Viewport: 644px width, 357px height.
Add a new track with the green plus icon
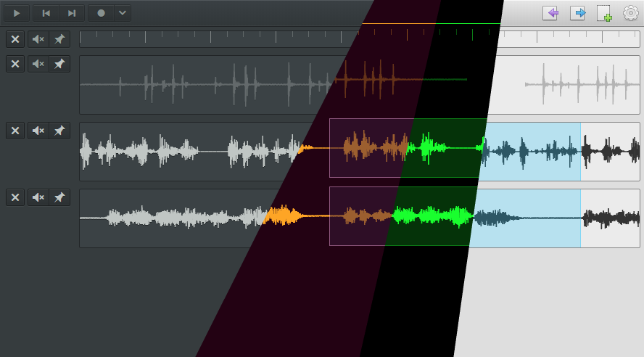point(604,13)
